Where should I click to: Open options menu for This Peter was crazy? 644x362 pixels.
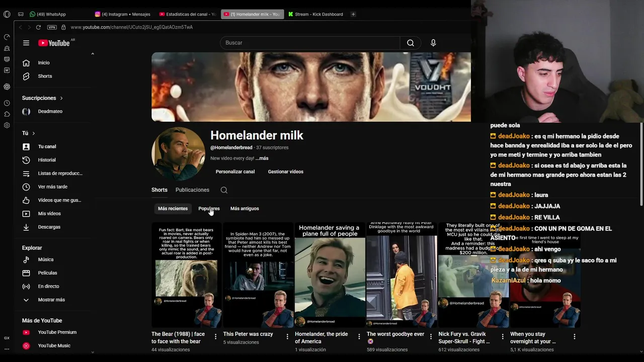click(287, 336)
